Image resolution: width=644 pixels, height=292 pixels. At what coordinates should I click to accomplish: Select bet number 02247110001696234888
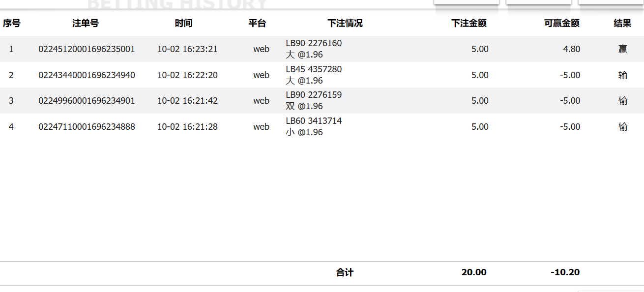(87, 127)
